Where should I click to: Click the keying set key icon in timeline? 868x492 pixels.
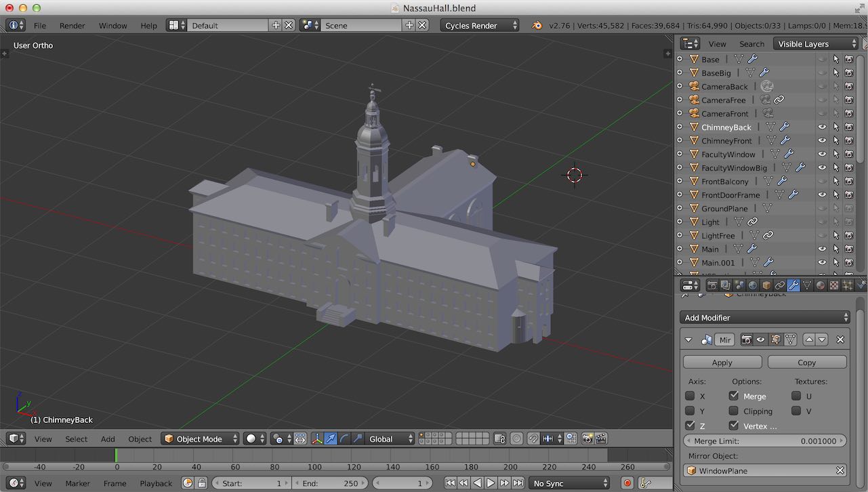click(x=646, y=483)
